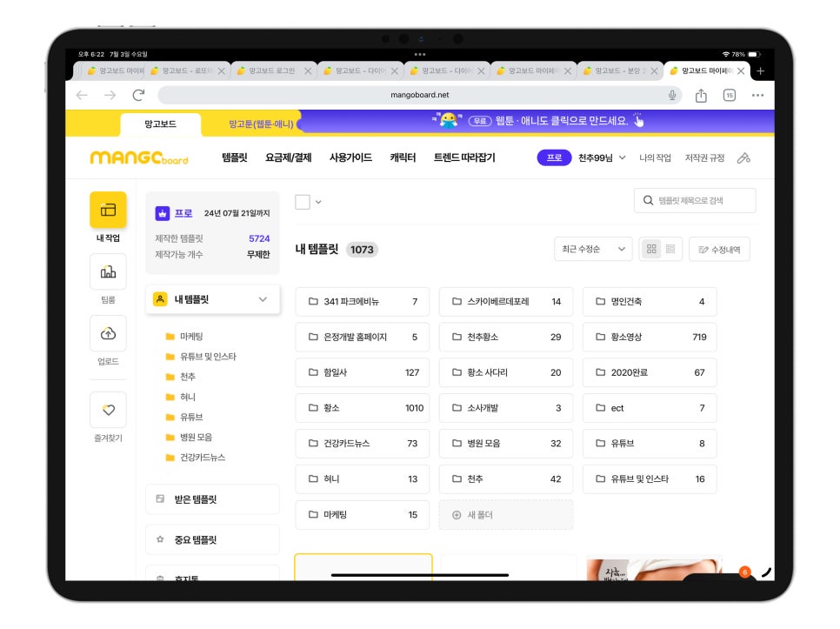Image resolution: width=840 pixels, height=629 pixels.
Task: Open a new browser tab with plus
Action: pos(760,70)
